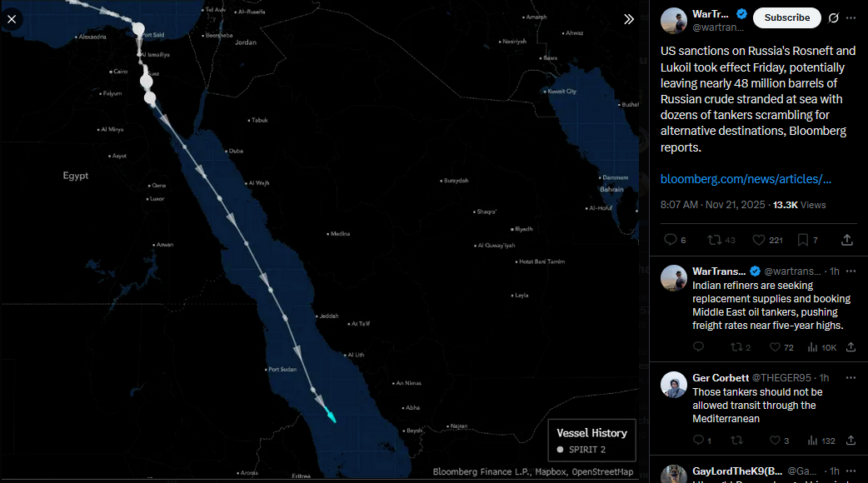Click the Bahrain label on map
Image resolution: width=868 pixels, height=483 pixels.
(611, 189)
